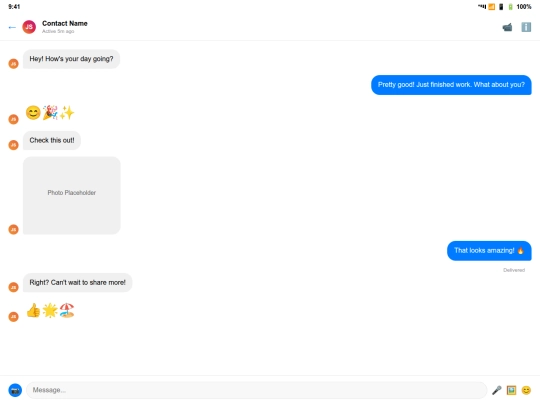This screenshot has width=540, height=405.
Task: Record a voice message with microphone
Action: (496, 390)
